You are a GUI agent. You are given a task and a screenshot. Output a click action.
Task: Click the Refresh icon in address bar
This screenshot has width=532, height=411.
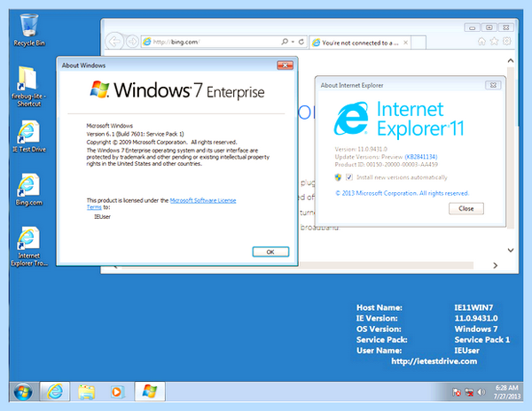point(301,42)
